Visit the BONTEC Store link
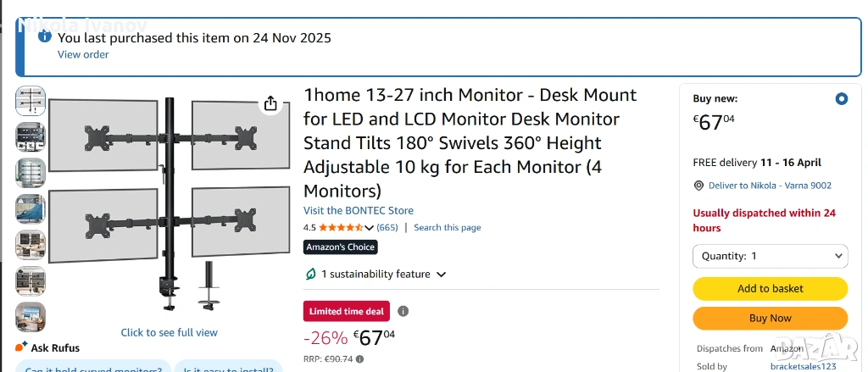 [359, 210]
